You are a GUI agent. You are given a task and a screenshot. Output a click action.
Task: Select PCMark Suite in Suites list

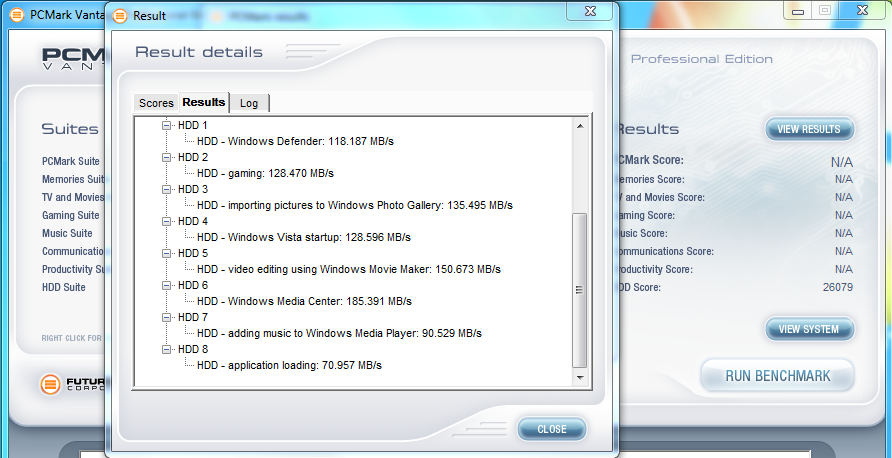tap(71, 162)
